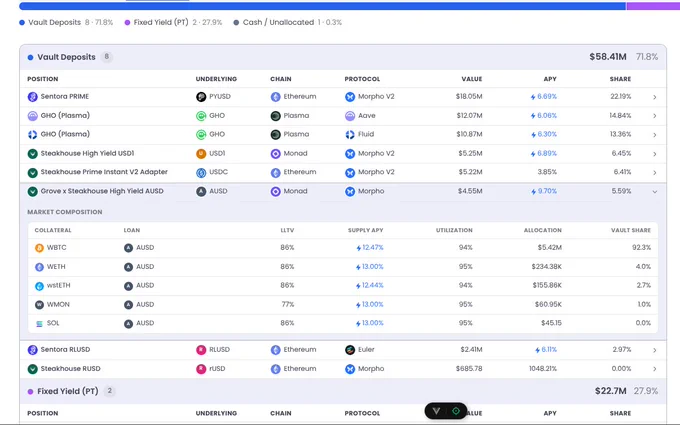680x425 pixels.
Task: Click the rUSD token icon
Action: (201, 369)
